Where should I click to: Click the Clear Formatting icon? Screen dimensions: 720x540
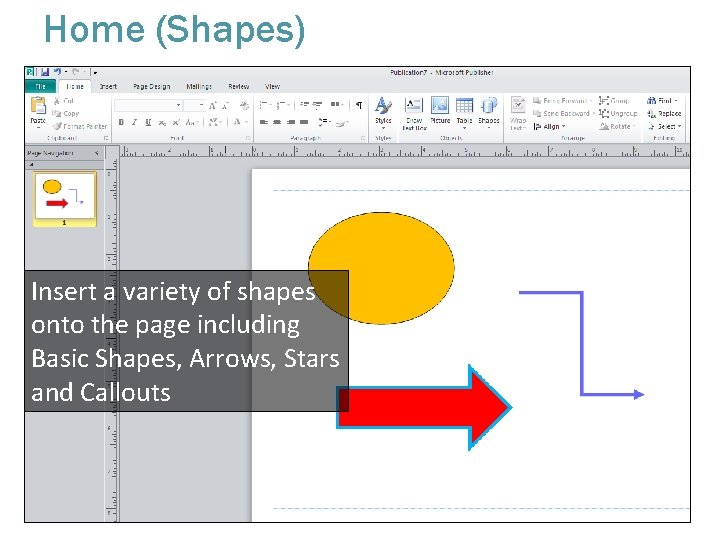tap(244, 106)
